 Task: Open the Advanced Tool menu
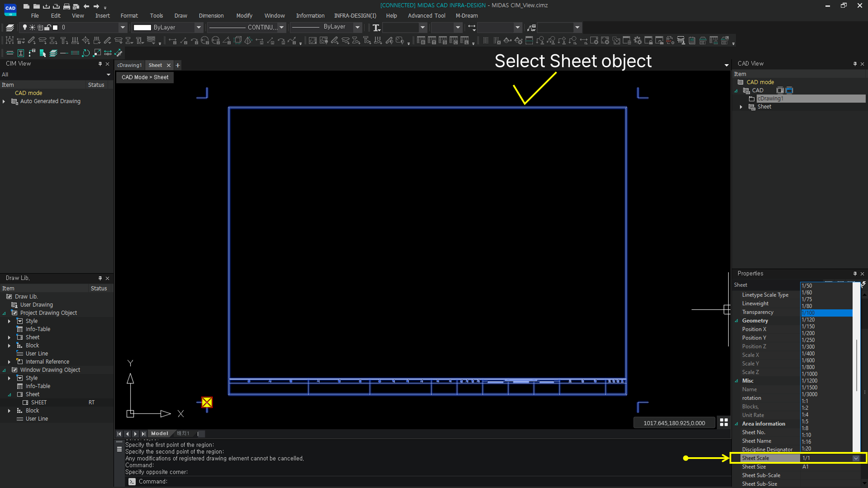pyautogui.click(x=427, y=16)
